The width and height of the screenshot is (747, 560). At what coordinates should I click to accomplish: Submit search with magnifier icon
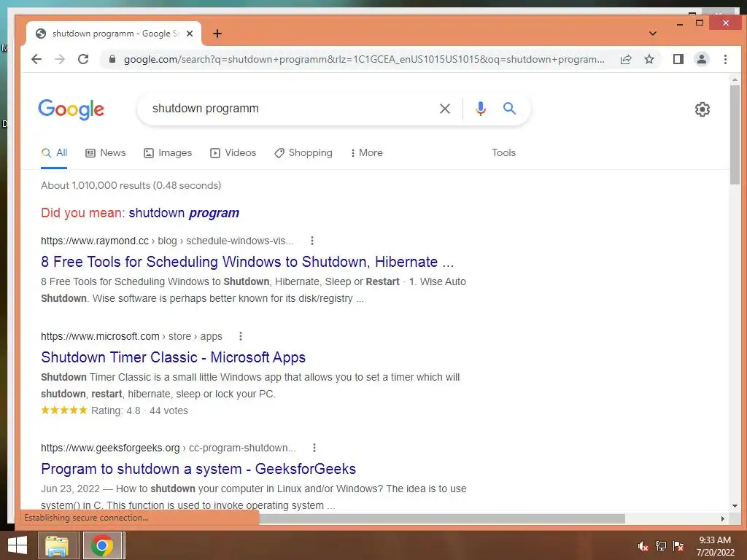tap(509, 109)
